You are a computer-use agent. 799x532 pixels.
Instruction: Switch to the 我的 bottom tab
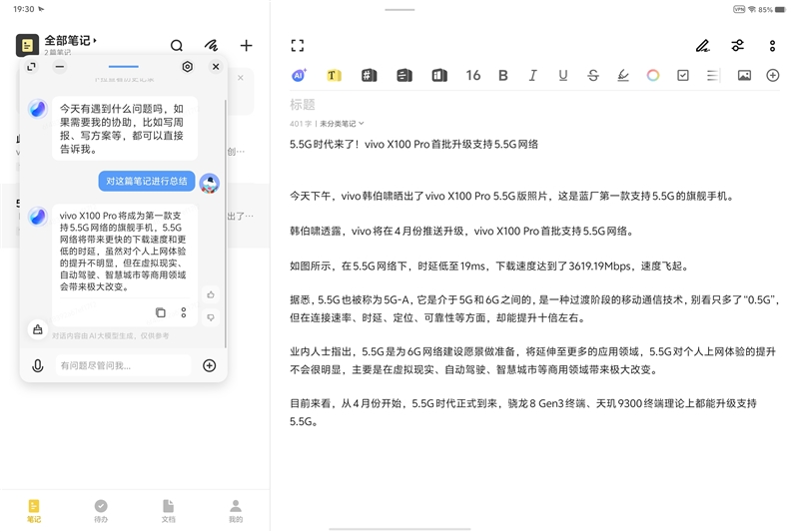[x=236, y=511]
